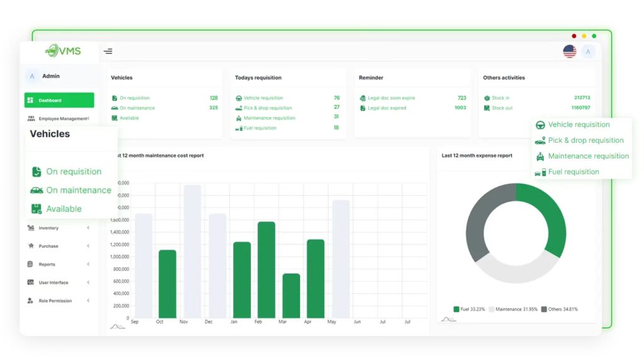This screenshot has height=358, width=644.
Task: Open Legal doc soon expire link
Action: (391, 98)
